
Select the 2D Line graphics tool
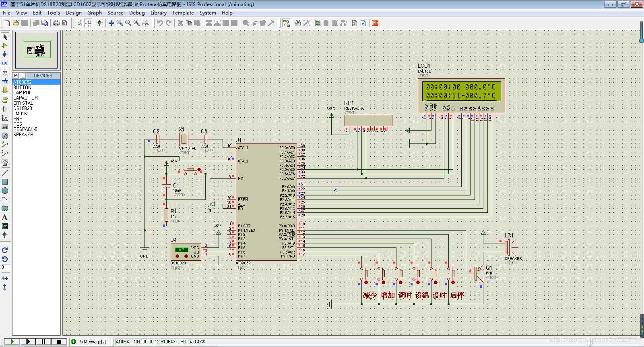point(5,173)
